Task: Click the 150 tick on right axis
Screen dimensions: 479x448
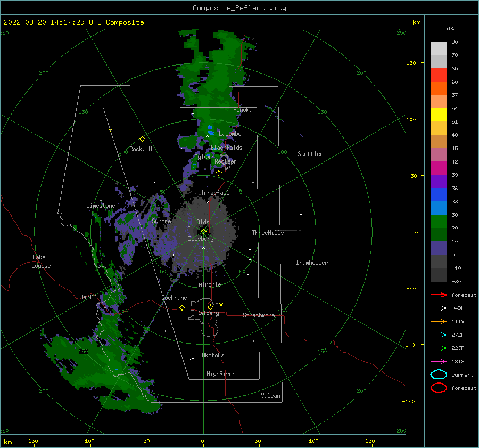Action: [411, 63]
